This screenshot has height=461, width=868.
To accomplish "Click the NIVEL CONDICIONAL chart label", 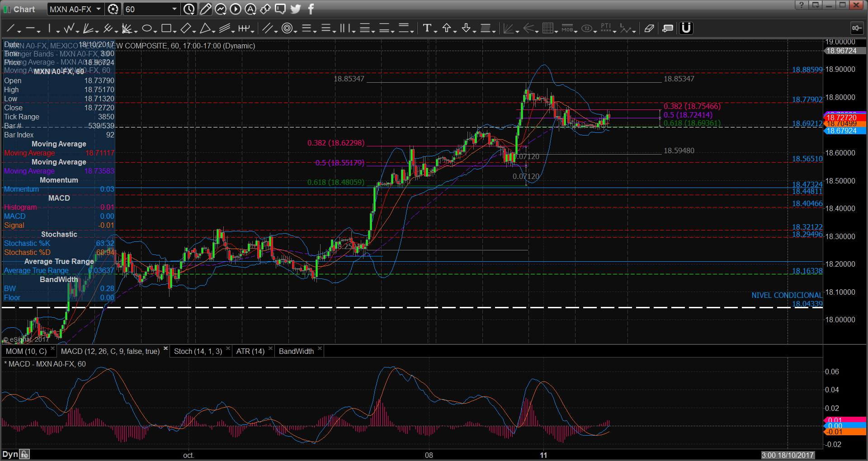I will (787, 295).
